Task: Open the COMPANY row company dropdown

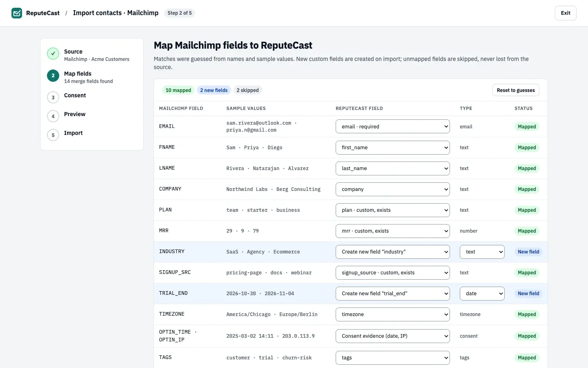Action: click(x=393, y=189)
